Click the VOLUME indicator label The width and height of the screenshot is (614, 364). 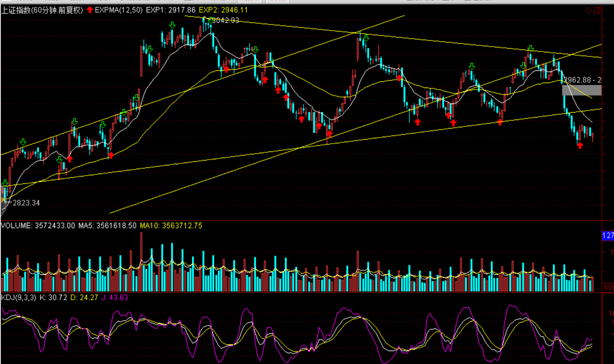point(16,226)
